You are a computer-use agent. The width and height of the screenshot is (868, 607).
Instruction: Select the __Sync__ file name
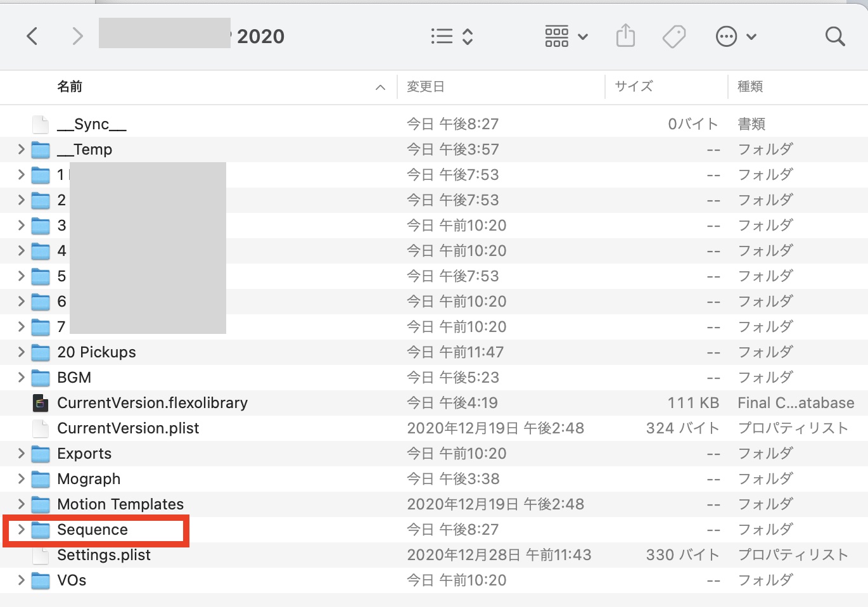(92, 124)
